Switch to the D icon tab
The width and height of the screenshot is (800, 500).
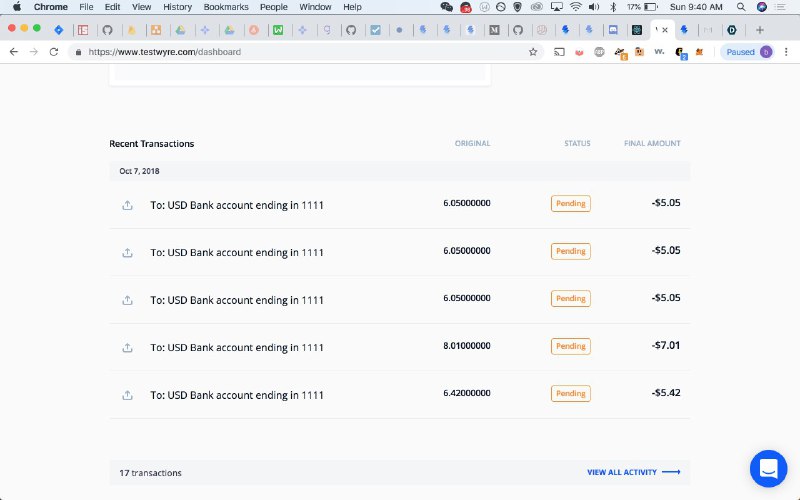click(732, 30)
